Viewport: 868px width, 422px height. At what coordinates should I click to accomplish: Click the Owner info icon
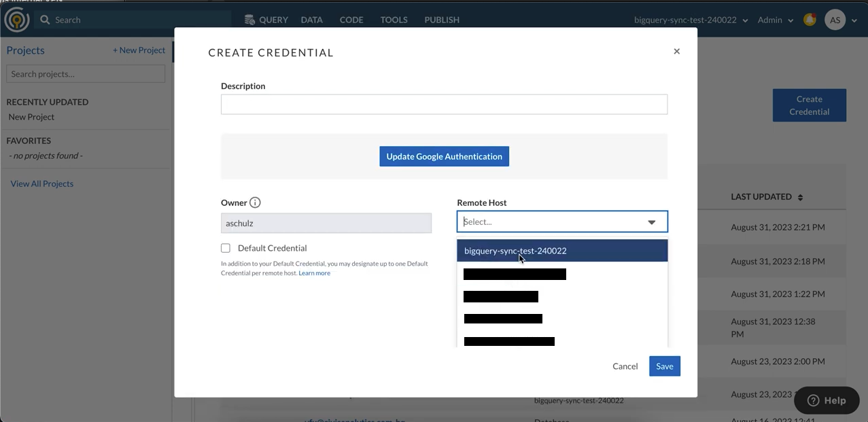click(255, 203)
